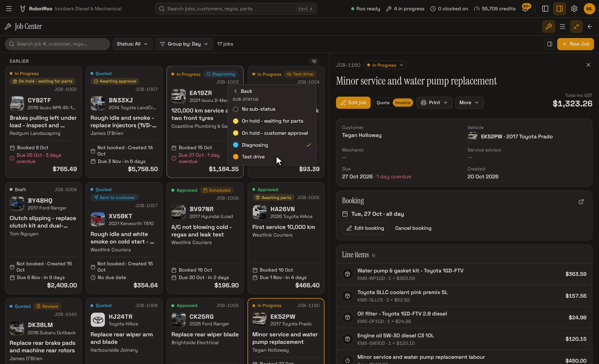Open settings gear in top bar
The image size is (599, 364).
click(x=574, y=9)
